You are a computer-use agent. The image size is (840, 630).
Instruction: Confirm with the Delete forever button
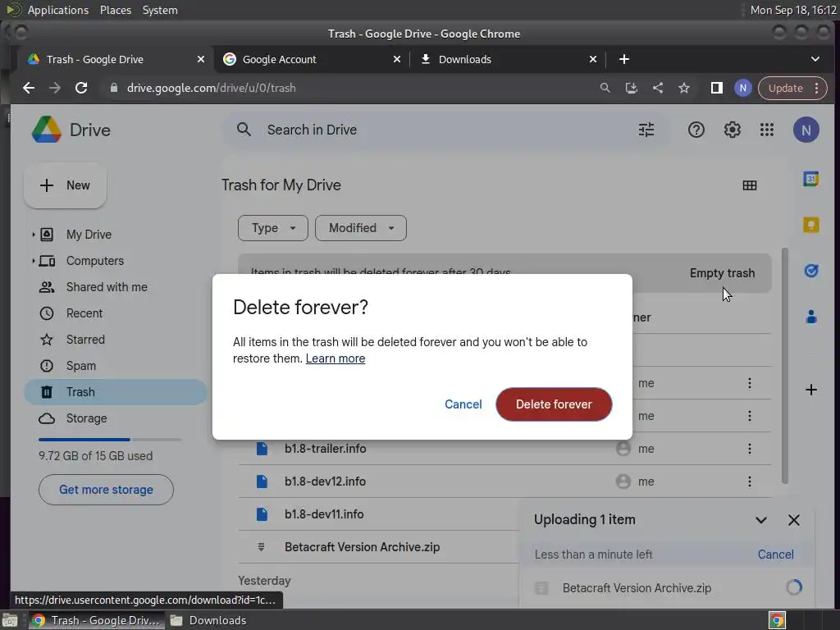coord(554,404)
